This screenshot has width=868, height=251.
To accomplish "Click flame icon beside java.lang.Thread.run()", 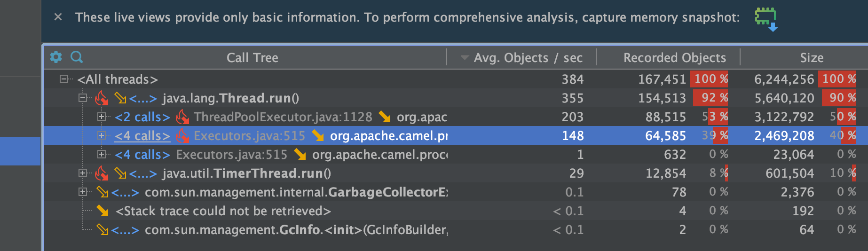I will click(102, 98).
